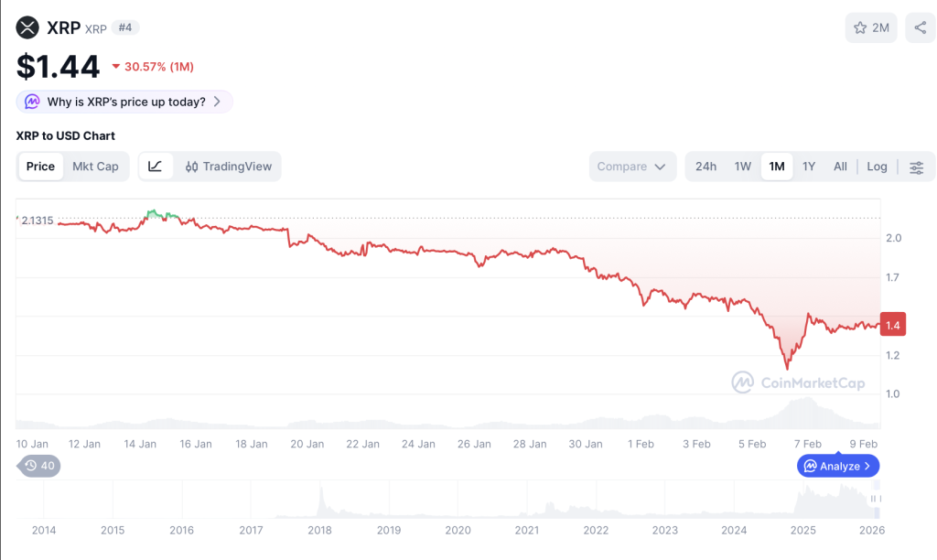Click the 2M watchers count chevron button
Screen dimensions: 937x560
(x=871, y=27)
